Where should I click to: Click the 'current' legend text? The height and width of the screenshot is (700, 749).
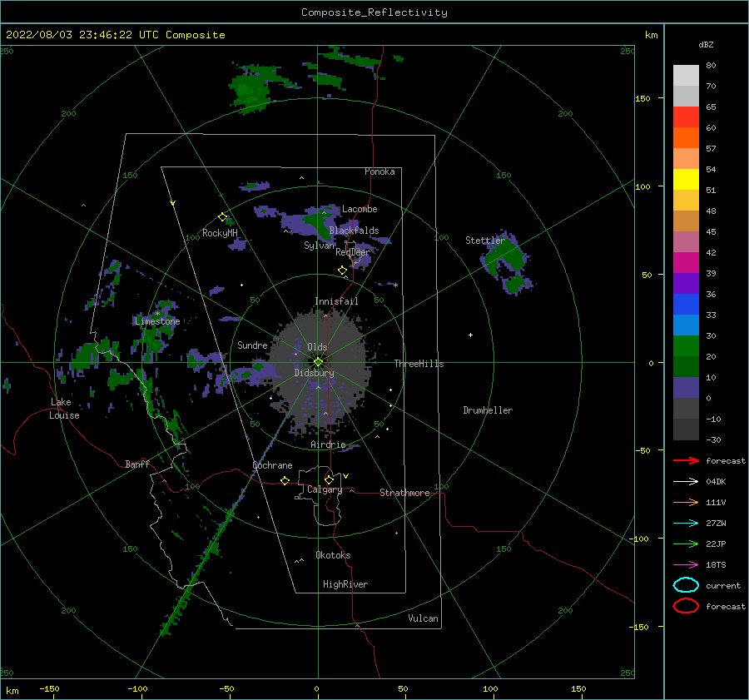click(723, 585)
